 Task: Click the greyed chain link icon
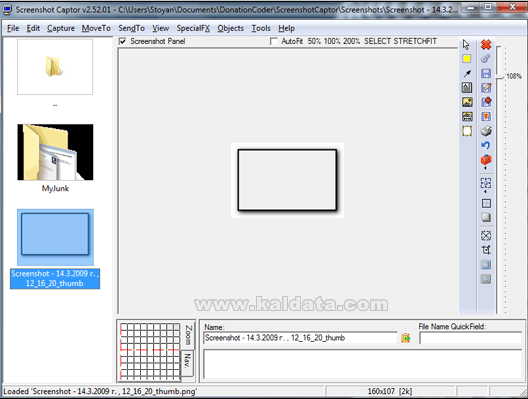(x=486, y=59)
